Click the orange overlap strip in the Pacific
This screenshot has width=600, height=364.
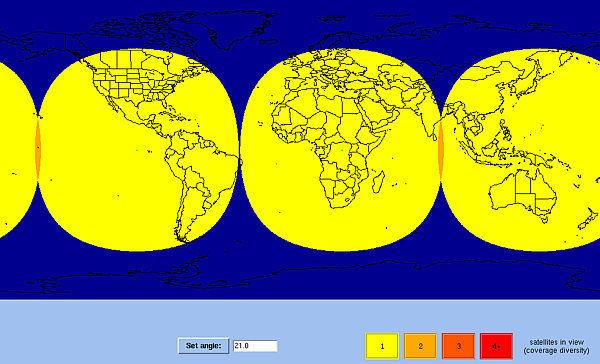coord(38,149)
